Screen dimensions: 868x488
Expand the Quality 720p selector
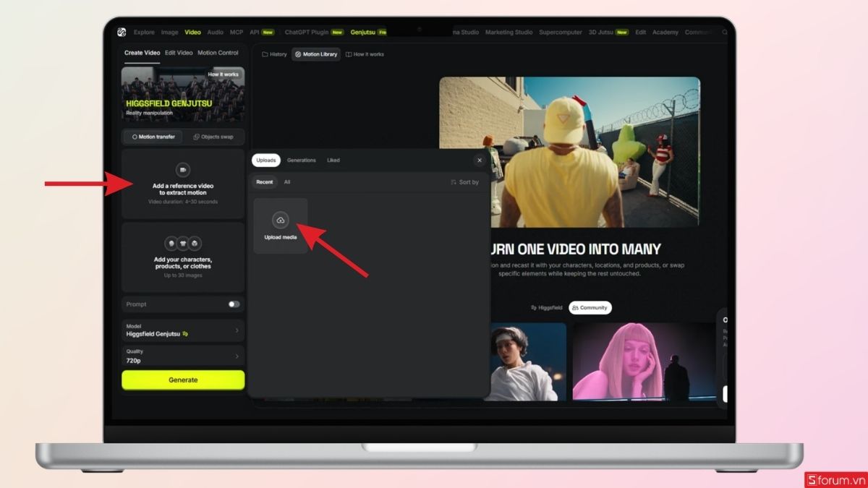click(x=183, y=356)
